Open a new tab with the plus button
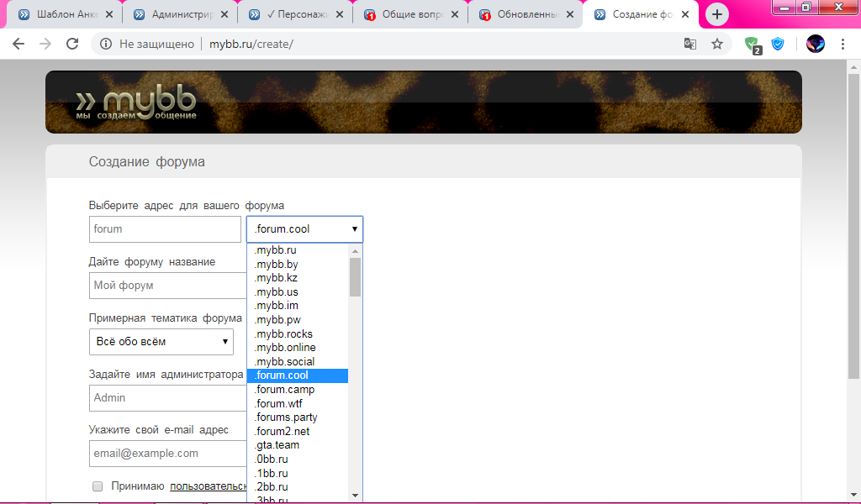Viewport: 861px width, 504px height. pos(716,15)
